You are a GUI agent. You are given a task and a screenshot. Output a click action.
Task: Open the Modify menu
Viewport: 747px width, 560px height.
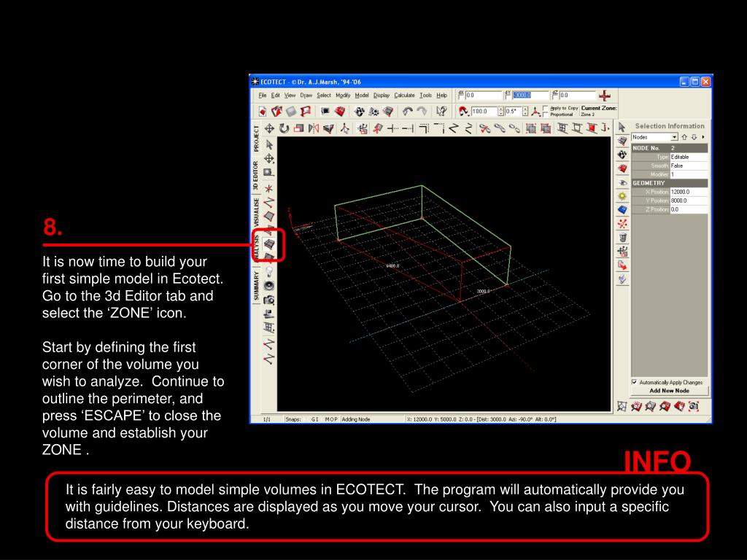coord(343,96)
